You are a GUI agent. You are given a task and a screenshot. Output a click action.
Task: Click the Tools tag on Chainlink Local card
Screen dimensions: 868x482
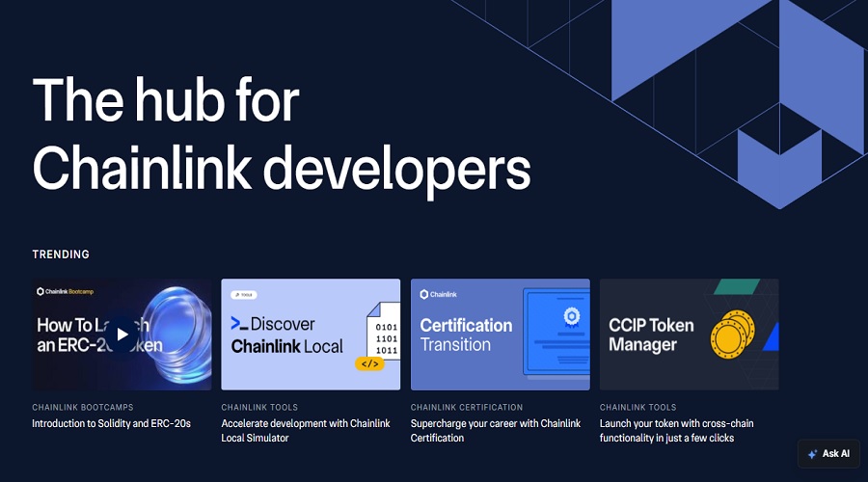tap(244, 295)
